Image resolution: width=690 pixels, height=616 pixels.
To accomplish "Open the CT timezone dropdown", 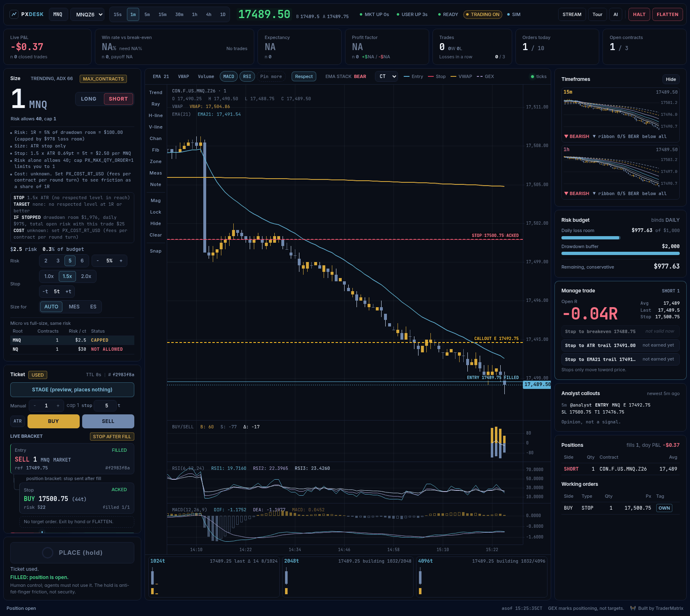I will coord(386,76).
